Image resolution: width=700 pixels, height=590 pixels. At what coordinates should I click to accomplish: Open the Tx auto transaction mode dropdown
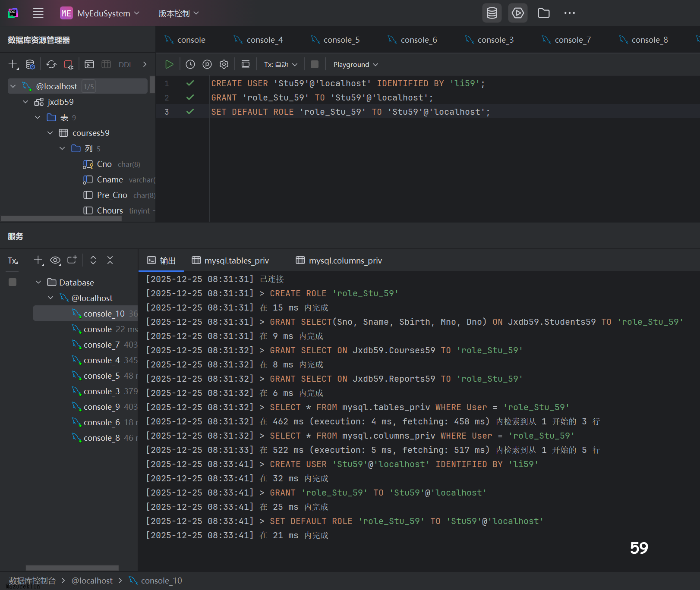(281, 64)
